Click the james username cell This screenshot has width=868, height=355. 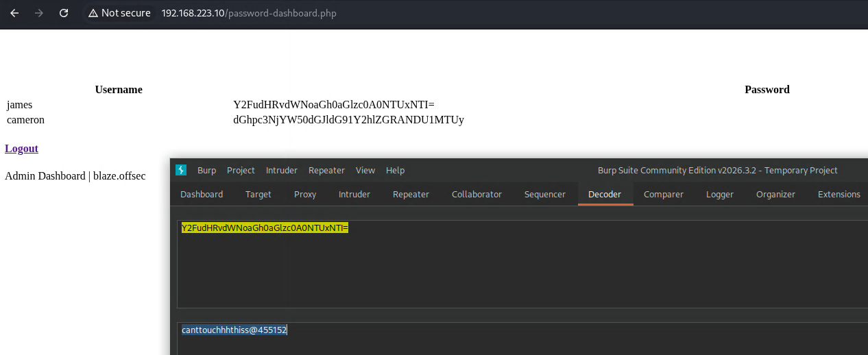[19, 105]
